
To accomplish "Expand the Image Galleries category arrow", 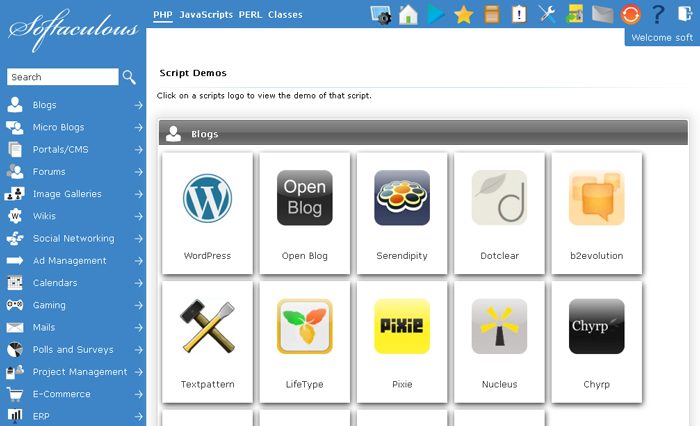I will click(138, 194).
